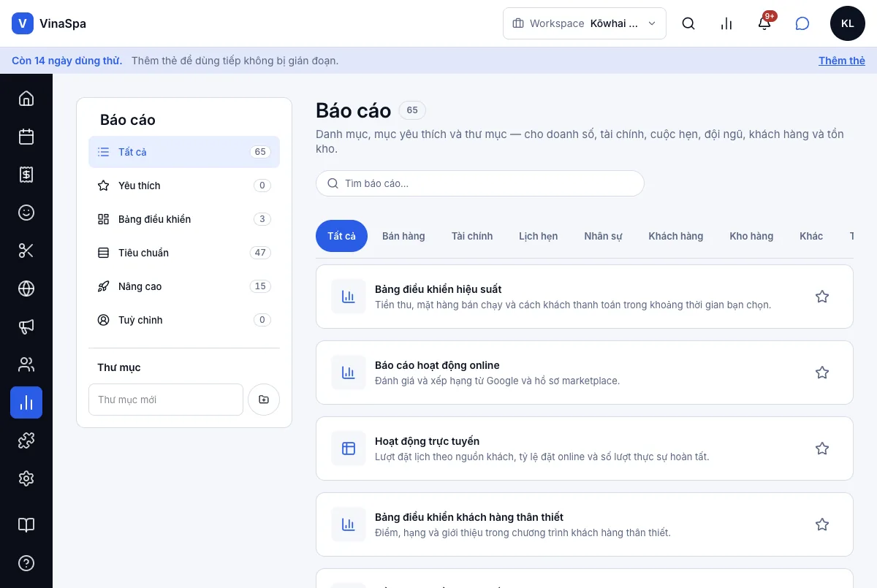Select Bảng điều khiển filter in panel

(184, 219)
